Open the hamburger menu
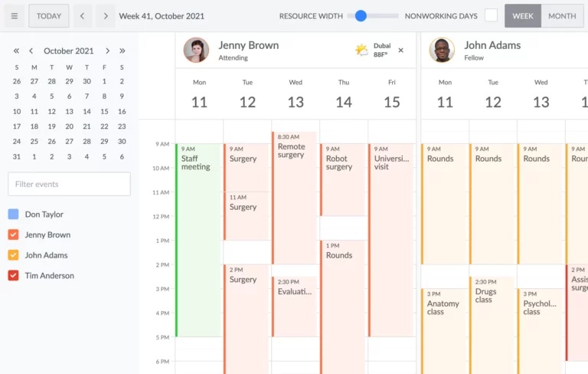This screenshot has width=588, height=374. click(x=14, y=16)
